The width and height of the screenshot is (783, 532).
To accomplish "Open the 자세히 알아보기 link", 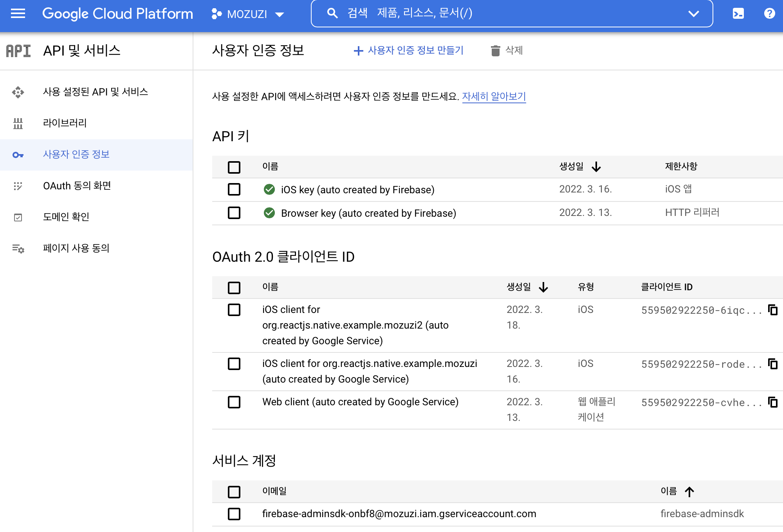I will (x=494, y=96).
